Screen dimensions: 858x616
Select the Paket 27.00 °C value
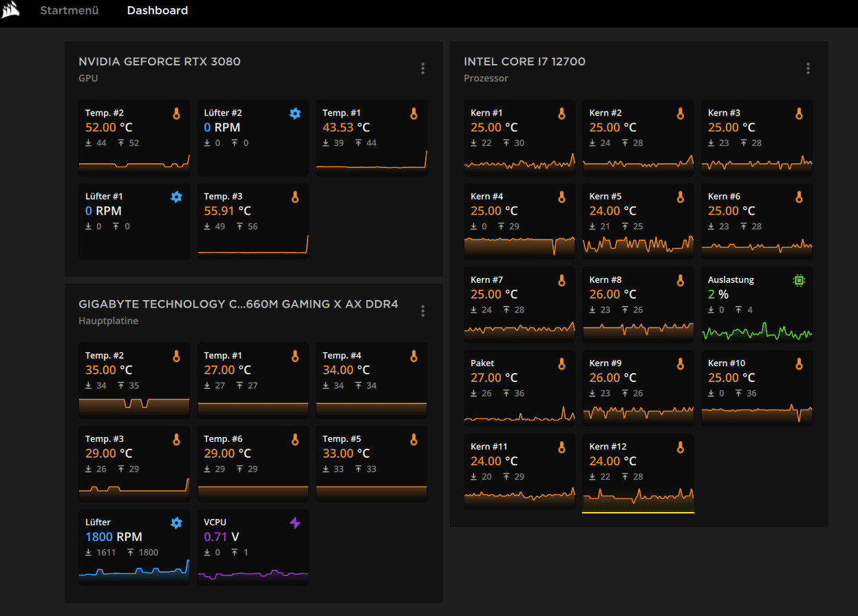(x=494, y=377)
